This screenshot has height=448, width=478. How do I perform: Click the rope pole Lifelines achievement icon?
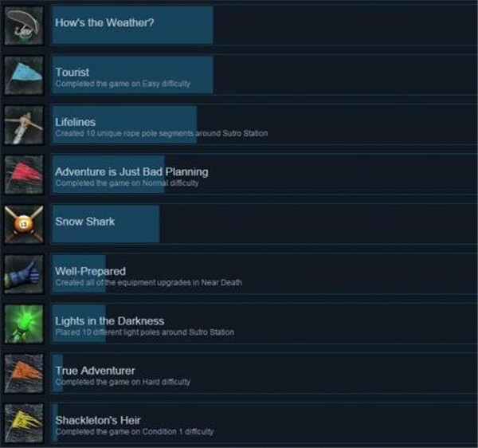(24, 125)
